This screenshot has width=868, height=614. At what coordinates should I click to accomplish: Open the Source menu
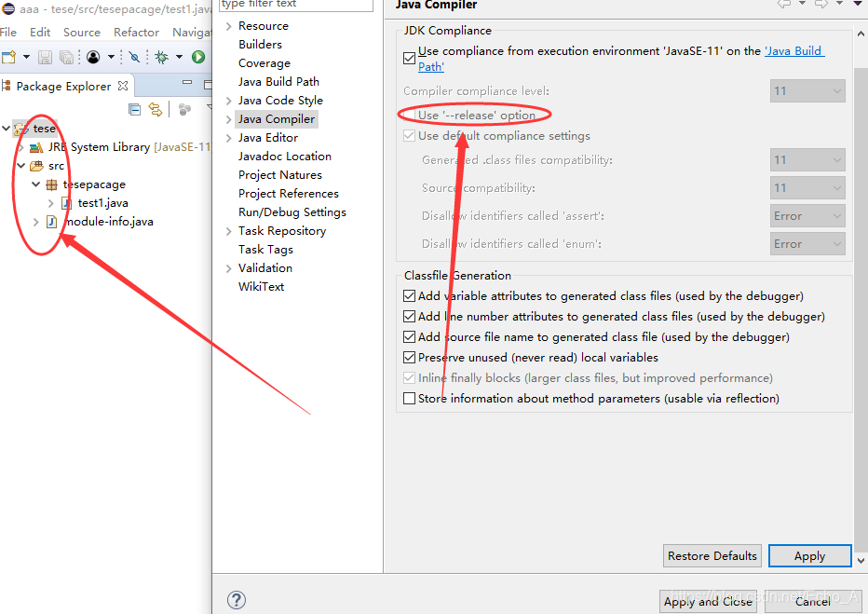(81, 31)
